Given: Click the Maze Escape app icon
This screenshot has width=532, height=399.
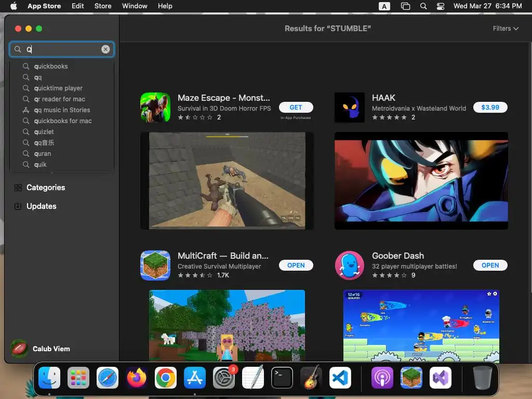Looking at the screenshot, I should (155, 107).
